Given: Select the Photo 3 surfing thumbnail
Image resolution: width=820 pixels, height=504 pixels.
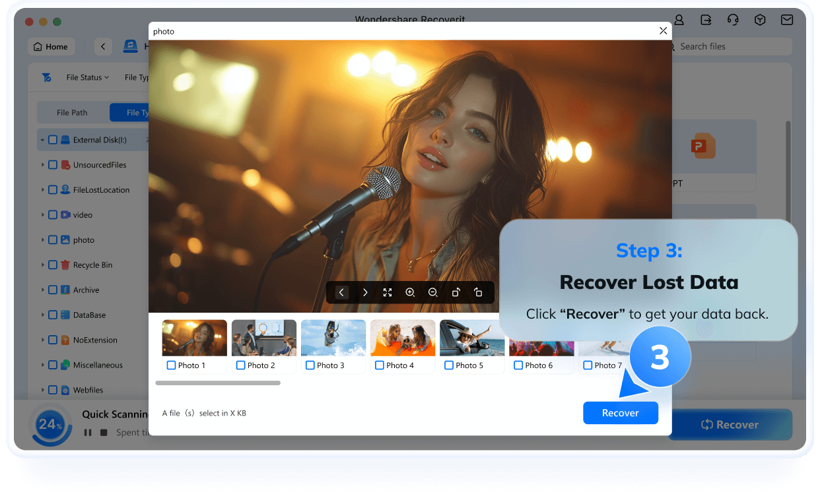Looking at the screenshot, I should (x=333, y=338).
